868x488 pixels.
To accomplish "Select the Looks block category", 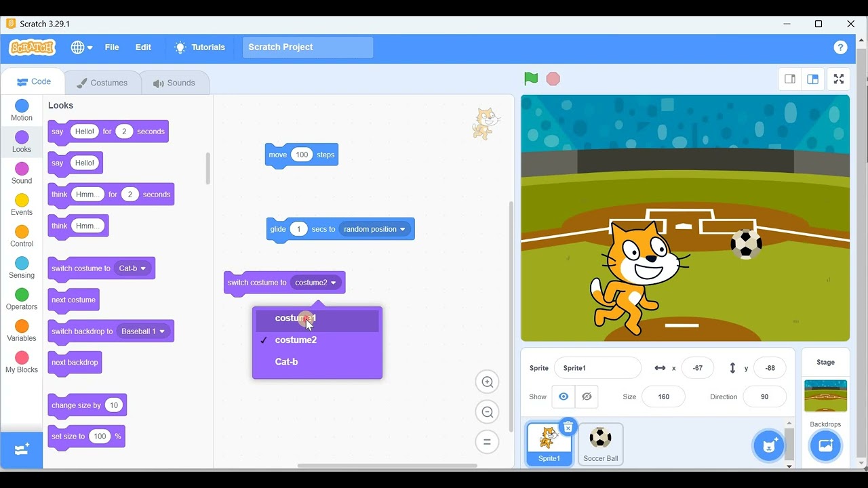I will coord(22,142).
